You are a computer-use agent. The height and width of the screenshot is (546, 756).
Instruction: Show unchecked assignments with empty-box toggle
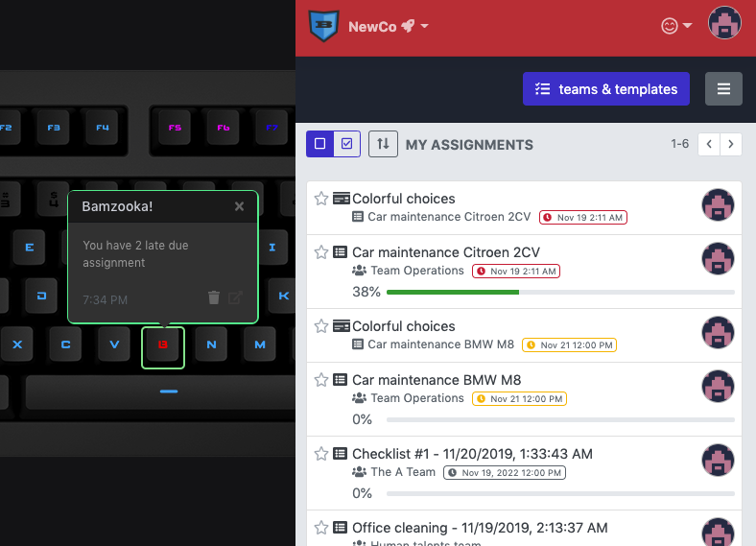(320, 144)
